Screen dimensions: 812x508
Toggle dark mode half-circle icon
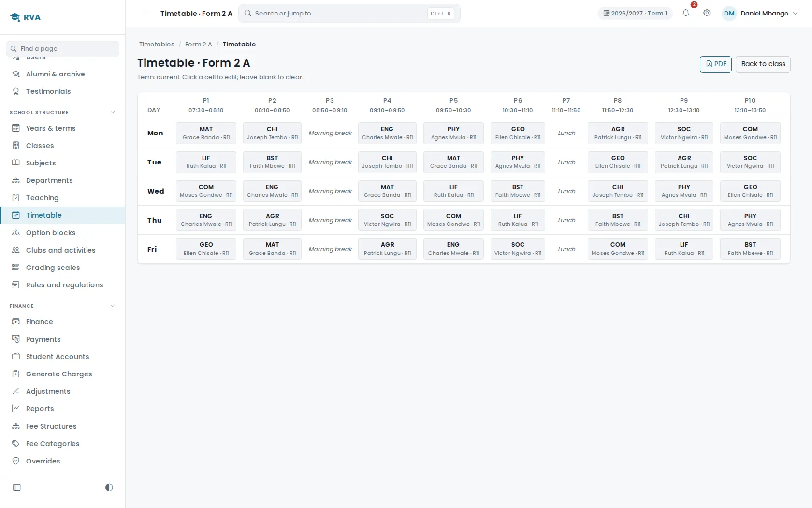click(109, 487)
